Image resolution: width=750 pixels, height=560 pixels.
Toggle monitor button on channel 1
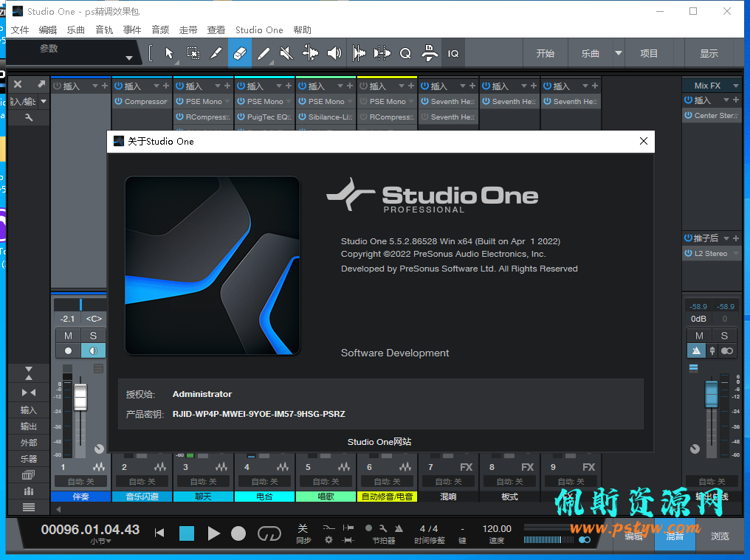click(93, 350)
